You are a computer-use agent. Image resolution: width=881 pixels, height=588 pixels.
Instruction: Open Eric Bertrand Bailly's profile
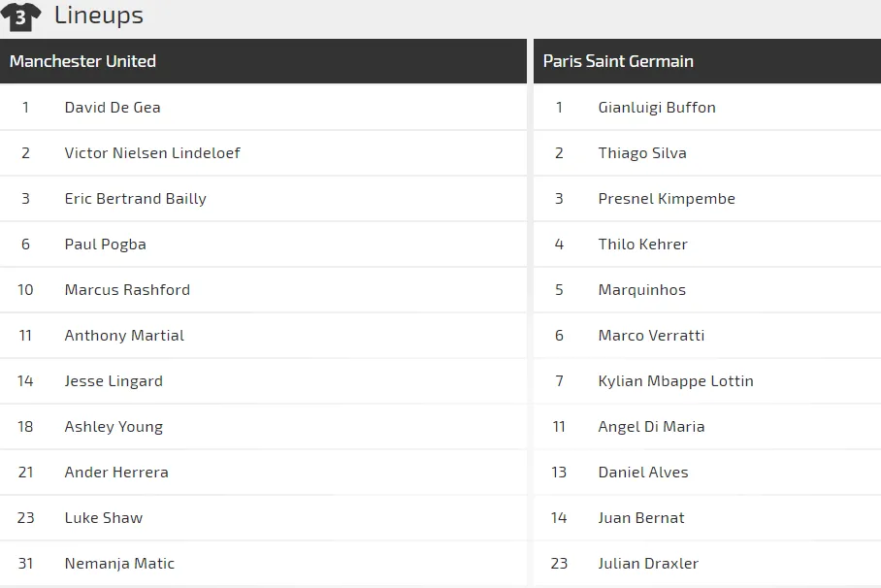(135, 199)
